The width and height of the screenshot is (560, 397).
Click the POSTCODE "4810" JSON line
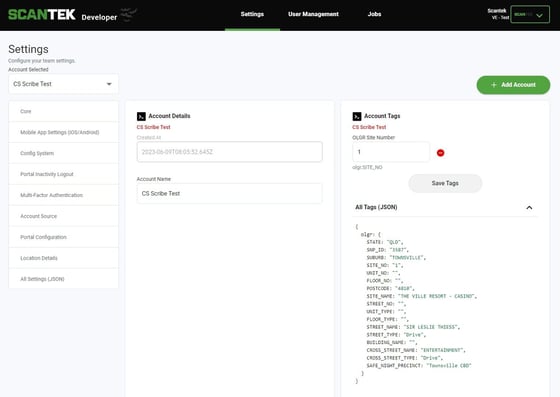pos(390,288)
